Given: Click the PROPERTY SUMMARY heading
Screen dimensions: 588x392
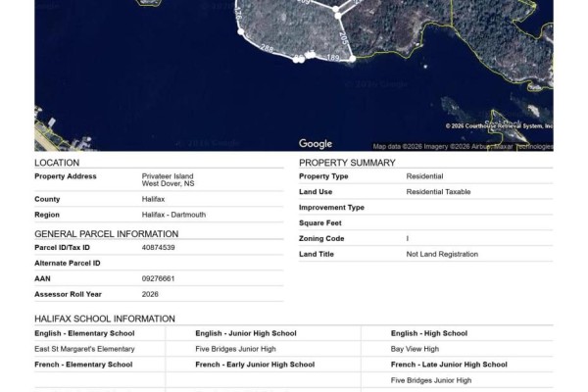Looking at the screenshot, I should tap(347, 163).
